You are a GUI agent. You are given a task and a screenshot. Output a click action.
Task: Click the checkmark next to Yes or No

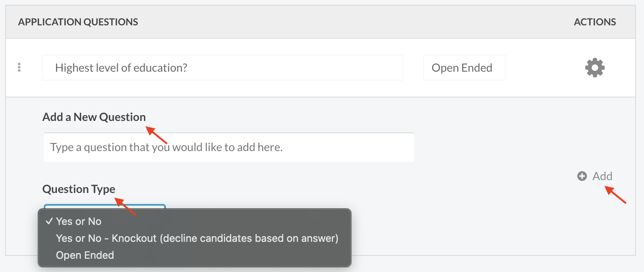coord(49,221)
